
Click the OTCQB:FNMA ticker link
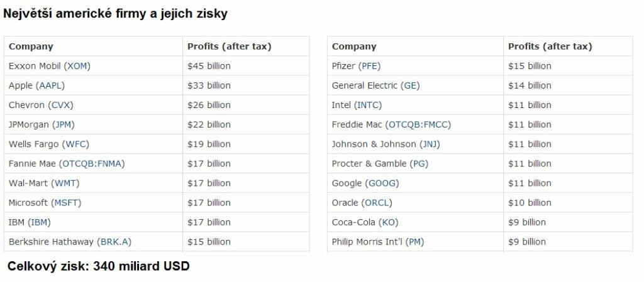pos(92,163)
